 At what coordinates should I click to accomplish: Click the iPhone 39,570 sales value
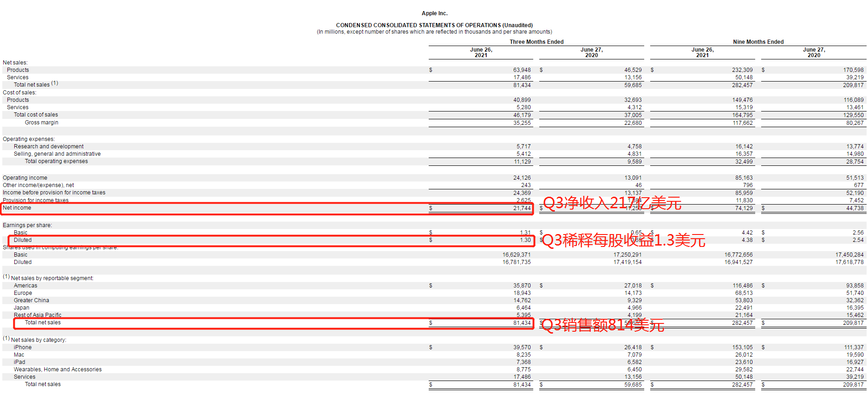coord(522,347)
